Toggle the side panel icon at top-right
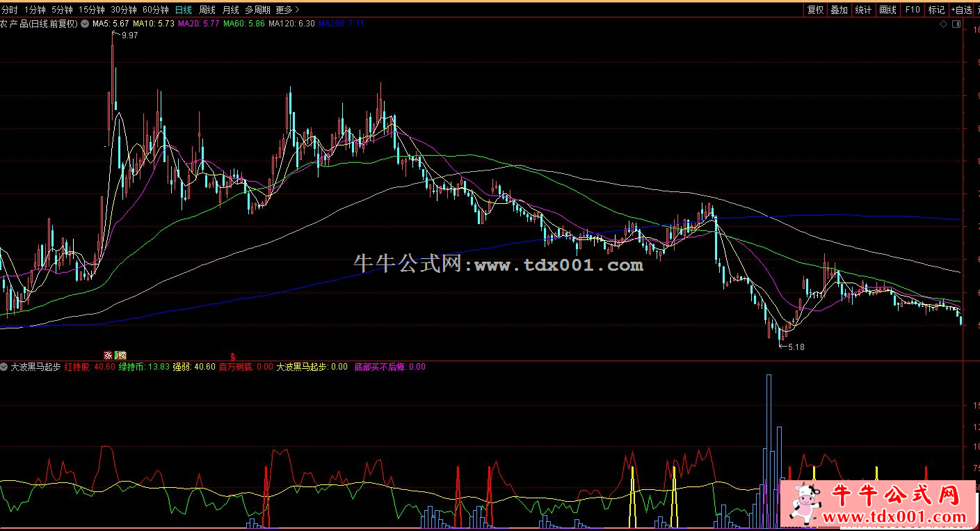The width and height of the screenshot is (980, 531). 955,24
